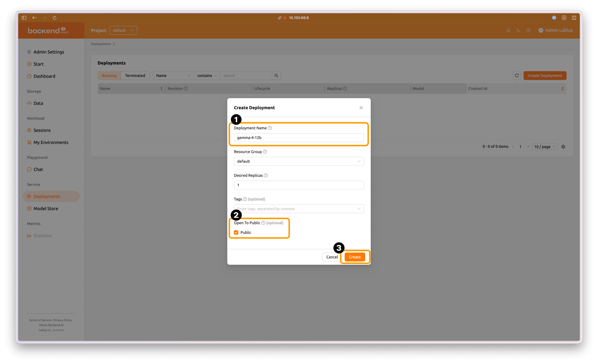Open the Project default dropdown

[x=123, y=30]
